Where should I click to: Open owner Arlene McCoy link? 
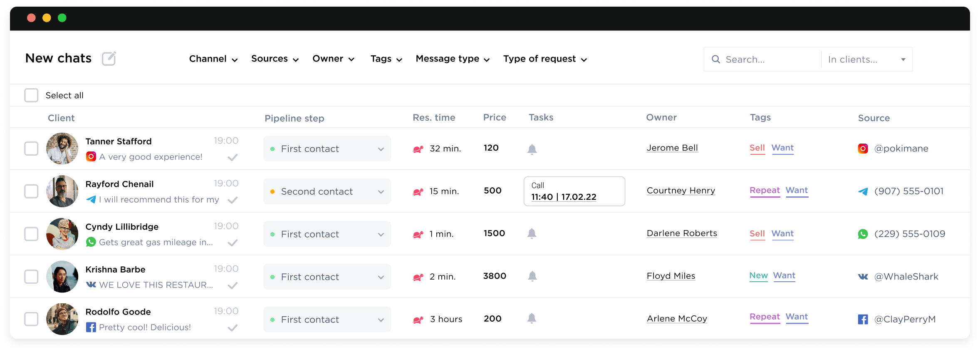click(x=677, y=319)
